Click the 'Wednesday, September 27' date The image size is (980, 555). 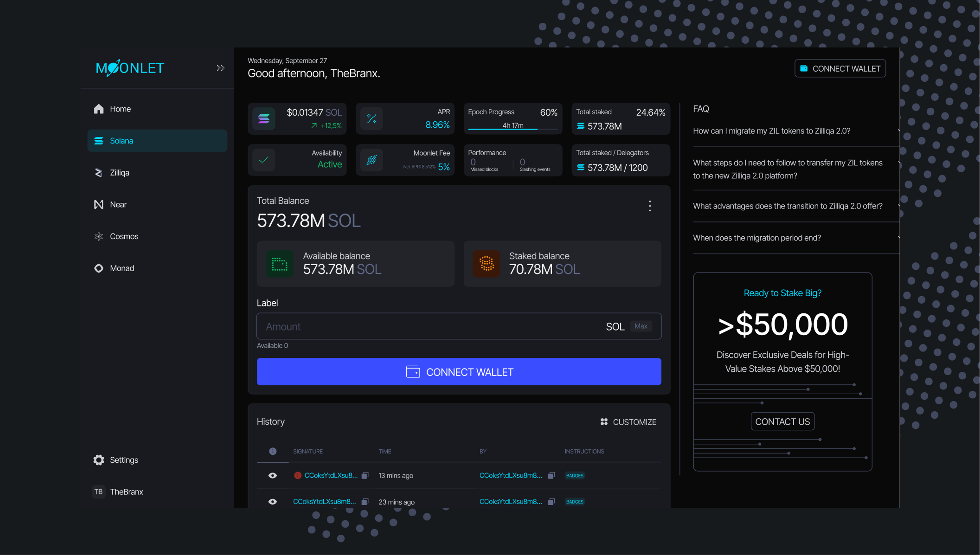(x=287, y=61)
